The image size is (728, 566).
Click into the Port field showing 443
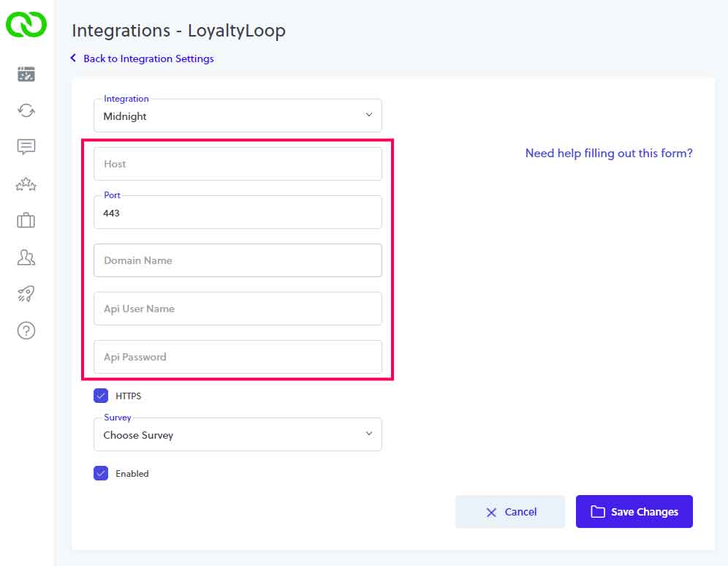pos(238,212)
